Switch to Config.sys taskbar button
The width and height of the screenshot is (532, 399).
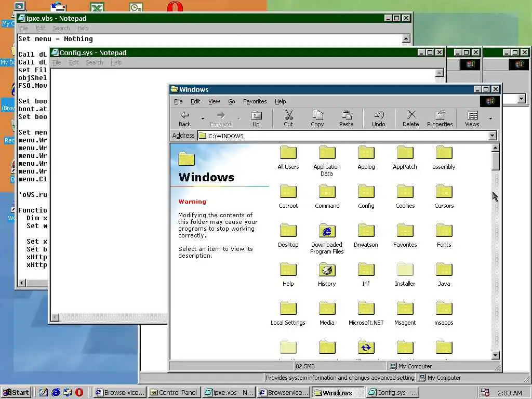(x=393, y=393)
